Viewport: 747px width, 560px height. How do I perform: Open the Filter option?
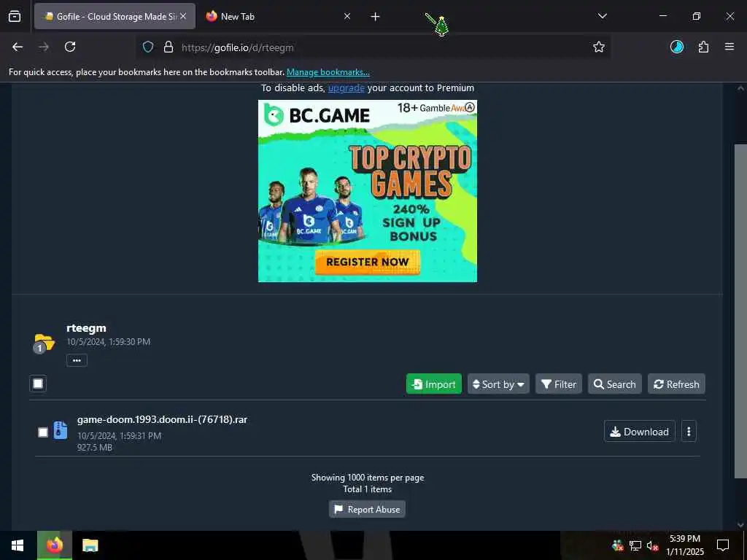(x=559, y=384)
